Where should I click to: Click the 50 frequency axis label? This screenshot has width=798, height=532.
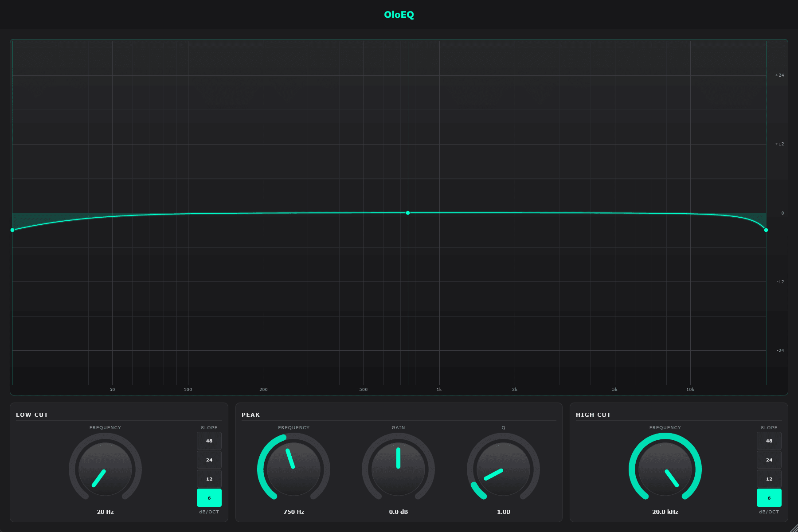pyautogui.click(x=112, y=390)
